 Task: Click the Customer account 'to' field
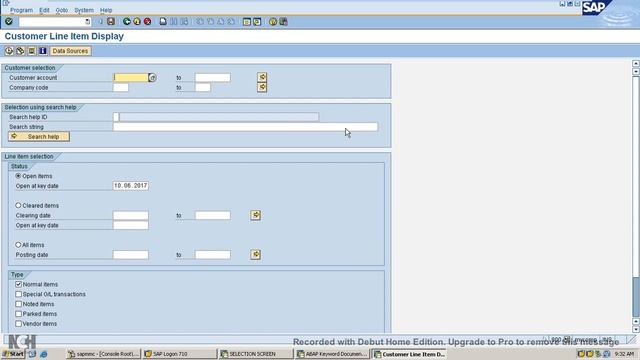click(x=213, y=78)
